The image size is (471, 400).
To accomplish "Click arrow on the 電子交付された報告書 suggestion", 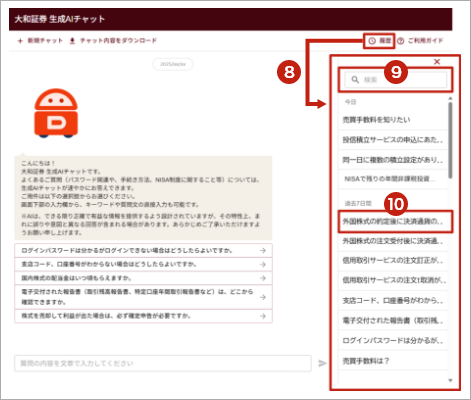I will tap(263, 297).
